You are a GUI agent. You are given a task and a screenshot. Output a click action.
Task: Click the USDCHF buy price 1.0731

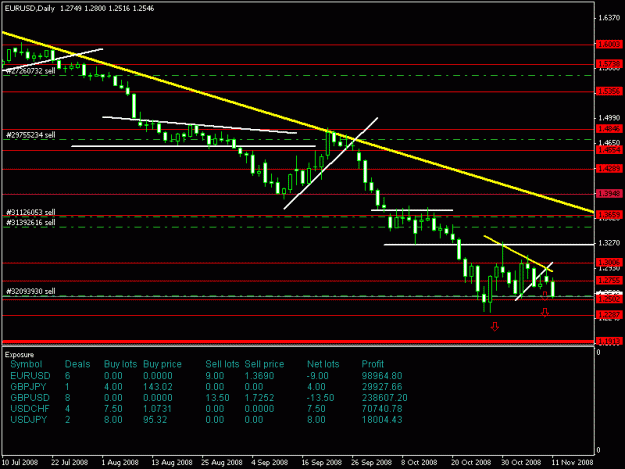[157, 409]
